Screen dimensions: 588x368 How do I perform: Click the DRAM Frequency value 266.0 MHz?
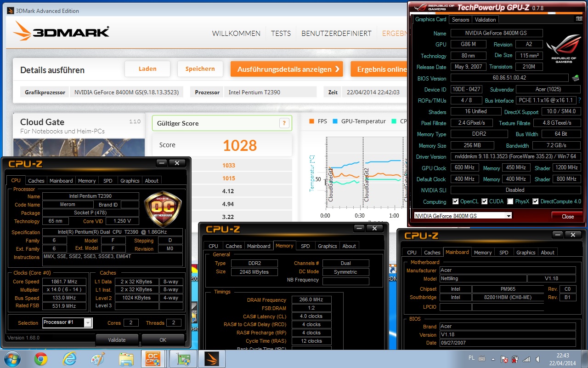[x=311, y=300]
